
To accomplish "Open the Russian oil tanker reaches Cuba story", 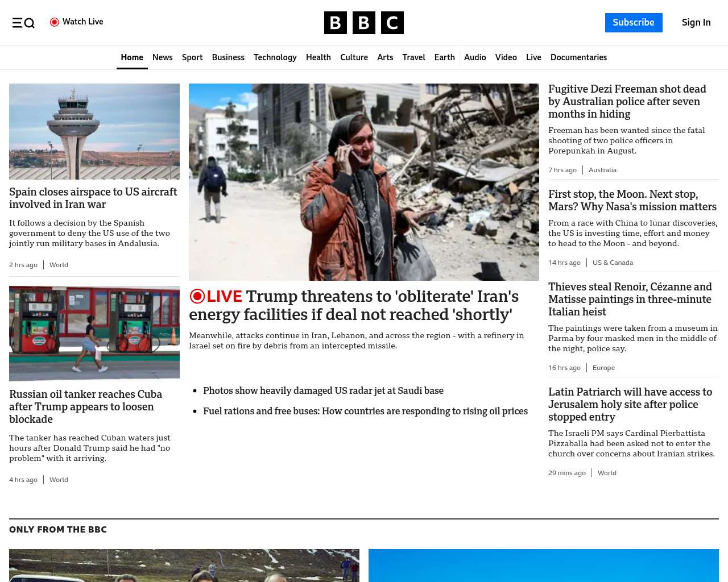I will click(x=86, y=407).
